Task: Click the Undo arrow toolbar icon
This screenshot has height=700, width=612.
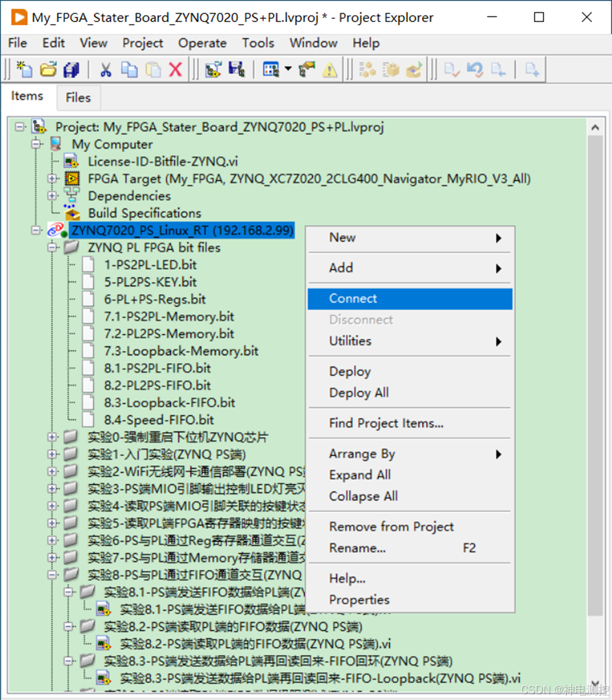Action: pyautogui.click(x=475, y=69)
